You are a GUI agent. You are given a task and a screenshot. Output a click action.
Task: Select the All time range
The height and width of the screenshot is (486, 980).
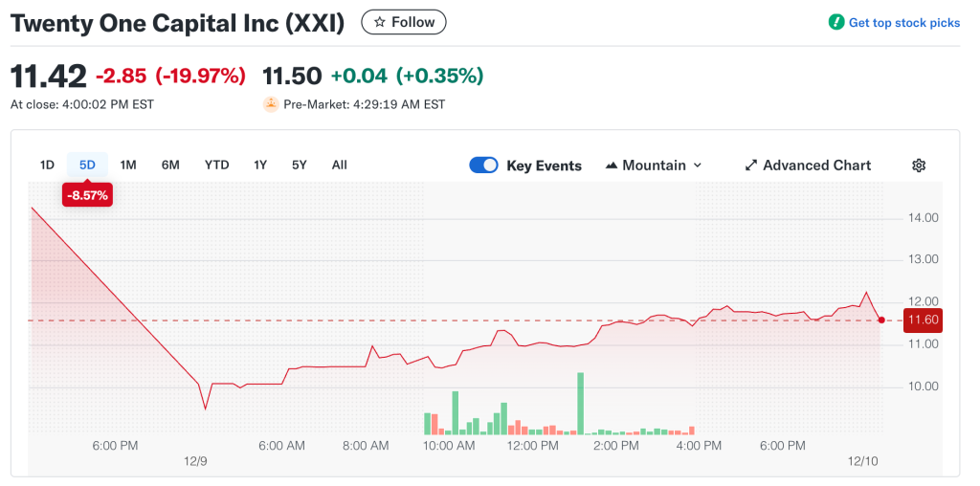[339, 165]
